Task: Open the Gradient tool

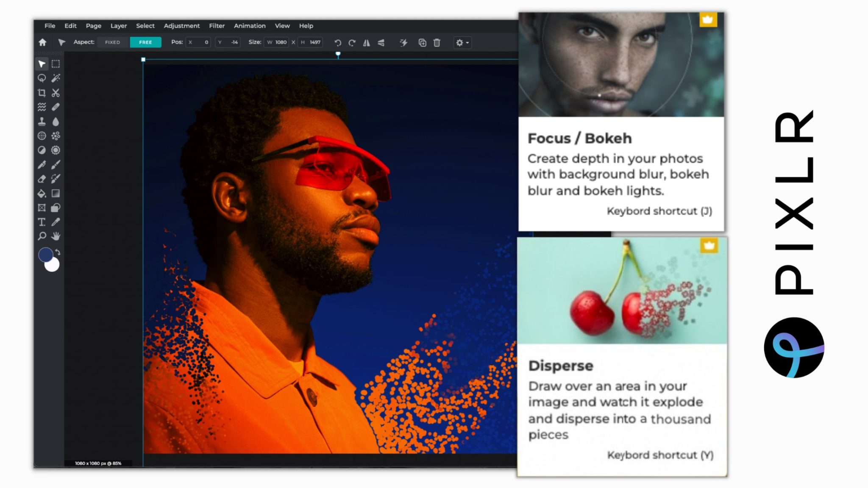Action: (56, 193)
